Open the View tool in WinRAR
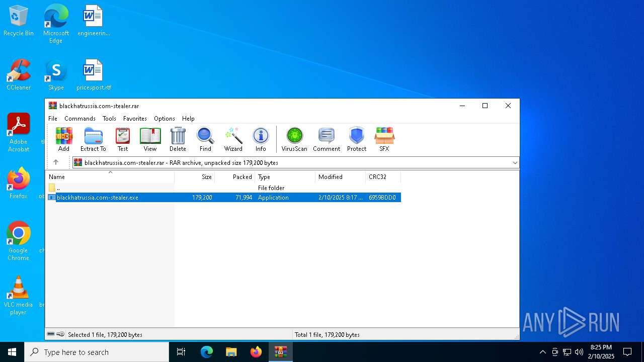The height and width of the screenshot is (362, 644). coord(150,139)
